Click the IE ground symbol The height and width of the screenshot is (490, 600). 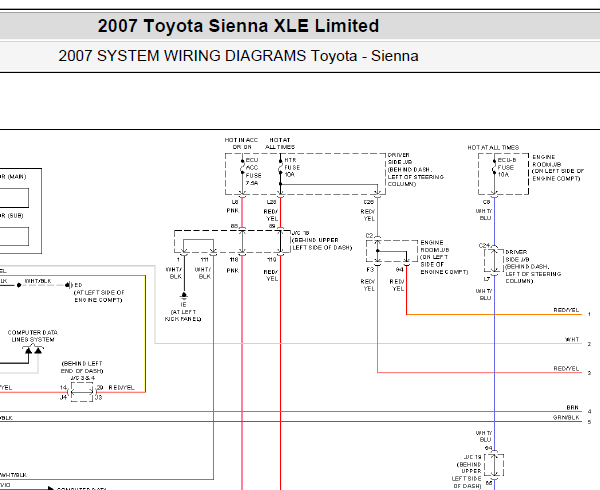point(184,295)
